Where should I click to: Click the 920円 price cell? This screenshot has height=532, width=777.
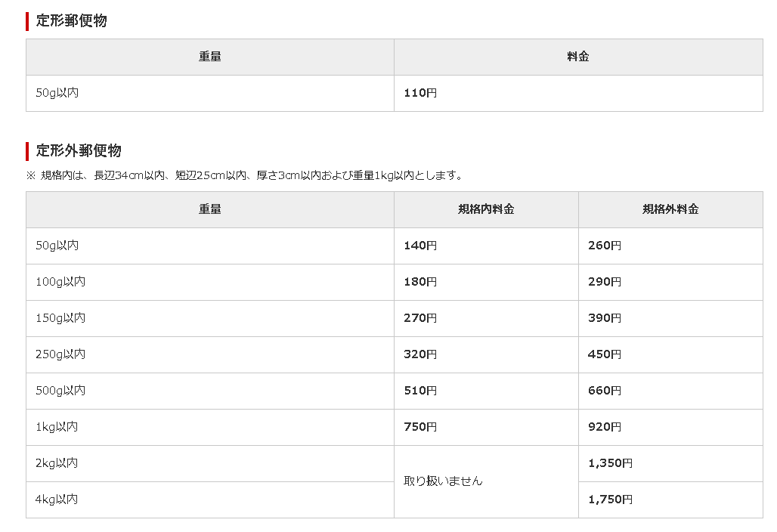pyautogui.click(x=670, y=427)
